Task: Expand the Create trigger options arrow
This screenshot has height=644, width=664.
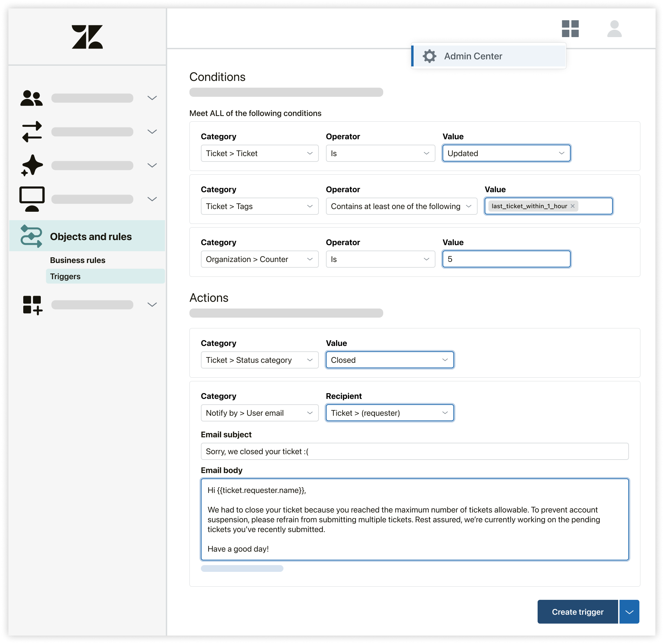Action: click(x=629, y=611)
